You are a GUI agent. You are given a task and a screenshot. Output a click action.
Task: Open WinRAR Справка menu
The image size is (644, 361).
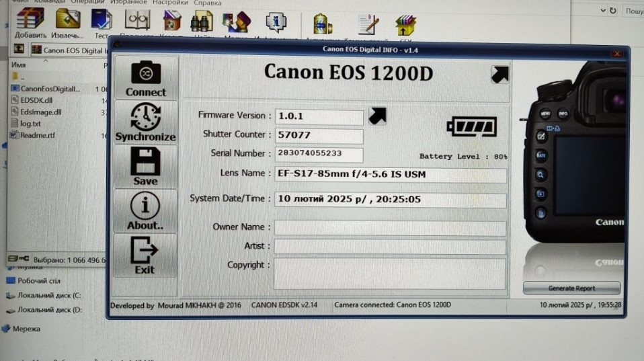[208, 3]
